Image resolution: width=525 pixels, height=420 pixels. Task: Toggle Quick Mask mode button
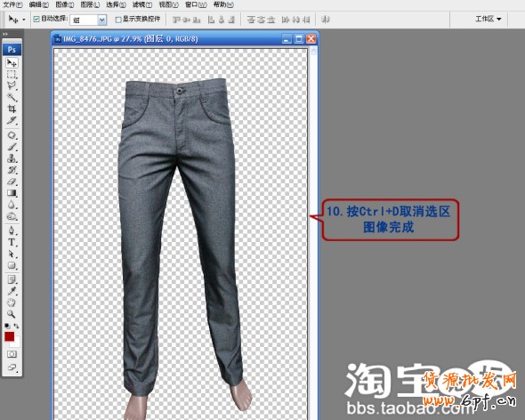(12, 354)
